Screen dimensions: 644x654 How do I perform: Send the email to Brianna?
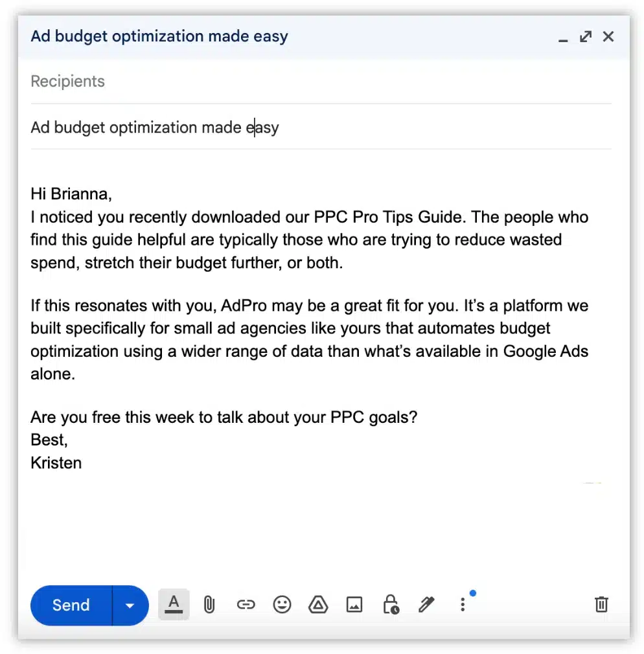coord(71,605)
